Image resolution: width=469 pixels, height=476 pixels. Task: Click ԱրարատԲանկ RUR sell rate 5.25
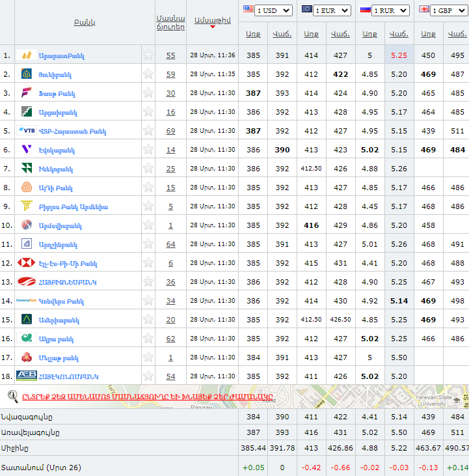pos(399,55)
